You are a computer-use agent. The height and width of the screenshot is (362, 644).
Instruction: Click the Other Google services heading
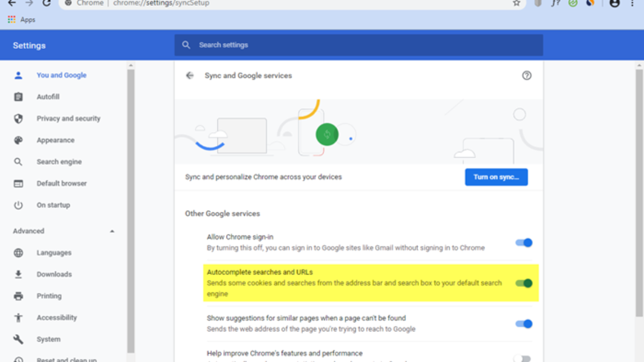222,213
